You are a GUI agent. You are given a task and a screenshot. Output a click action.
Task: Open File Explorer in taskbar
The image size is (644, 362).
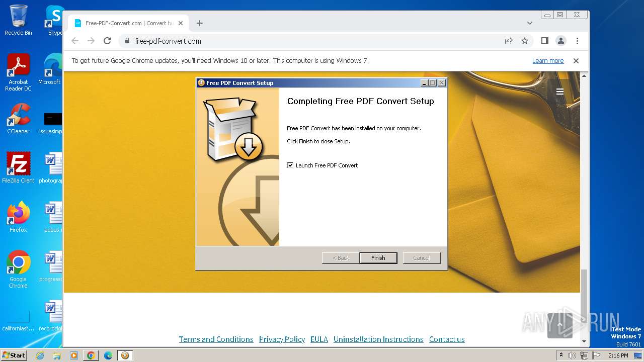point(57,355)
